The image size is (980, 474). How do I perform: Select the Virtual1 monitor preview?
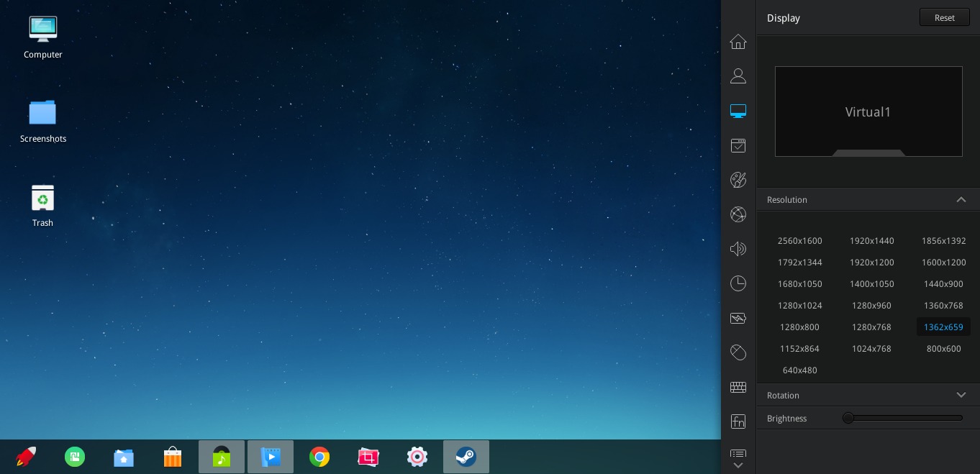click(x=868, y=111)
